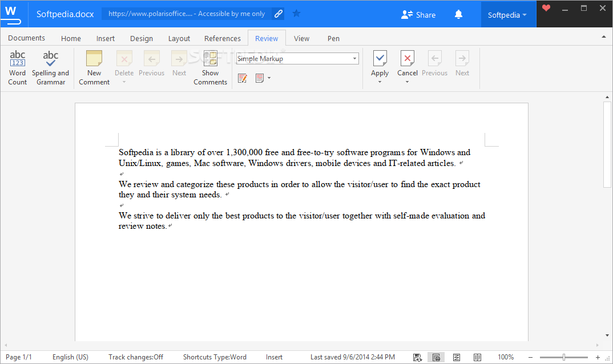Open Word Count tool
Screen dimensions: 613x364
[x=18, y=68]
